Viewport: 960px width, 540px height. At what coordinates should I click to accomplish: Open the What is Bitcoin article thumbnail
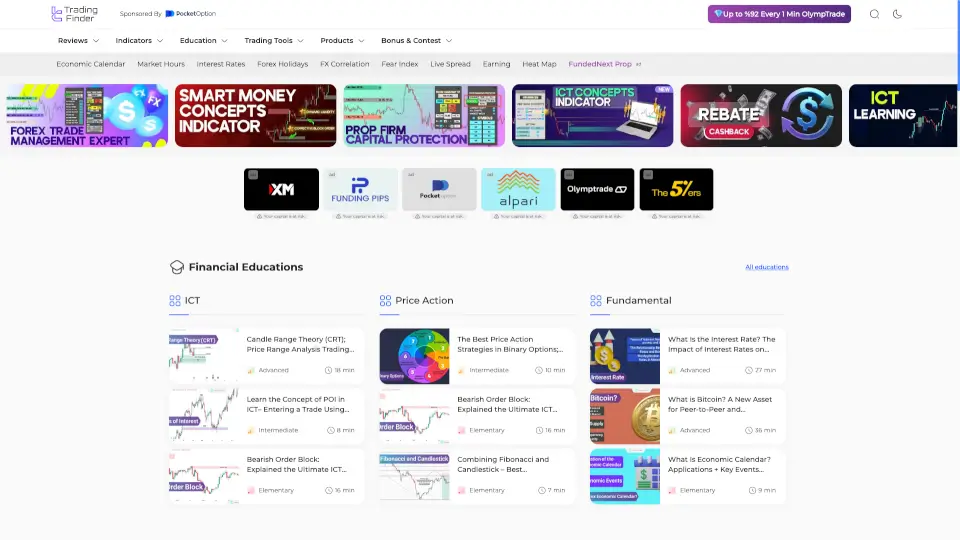pos(625,416)
